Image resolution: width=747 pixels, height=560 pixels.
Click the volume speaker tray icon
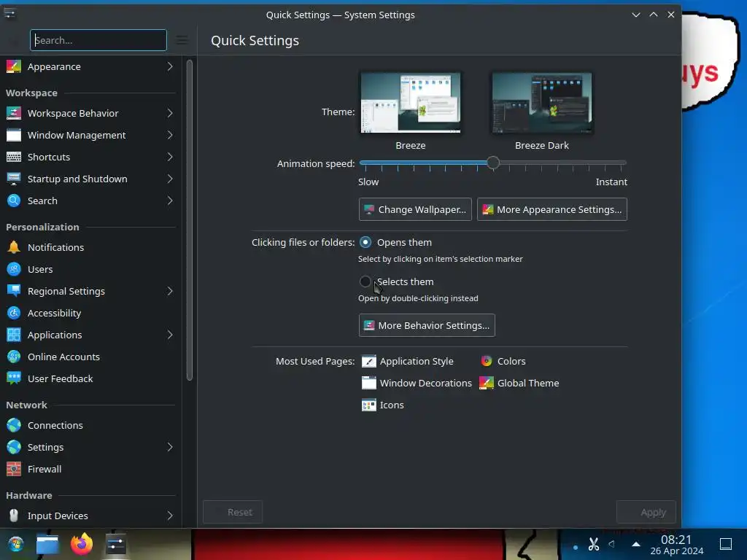coord(612,544)
